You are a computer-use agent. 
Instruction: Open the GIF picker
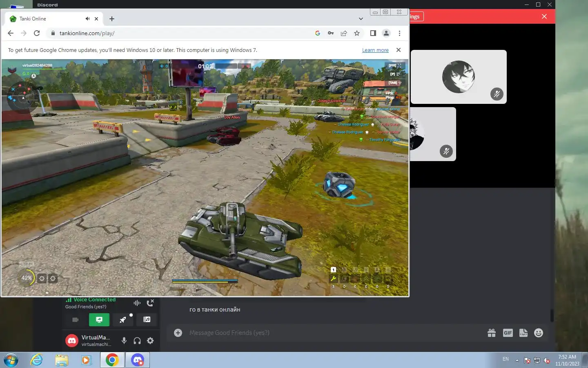(x=508, y=333)
